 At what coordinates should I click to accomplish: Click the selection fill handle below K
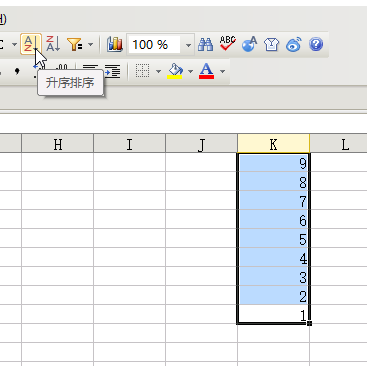pos(310,323)
